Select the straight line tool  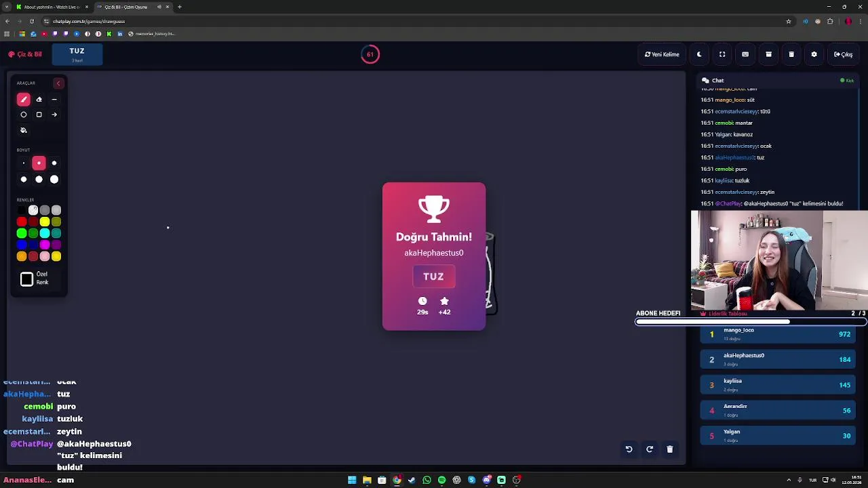click(x=54, y=100)
